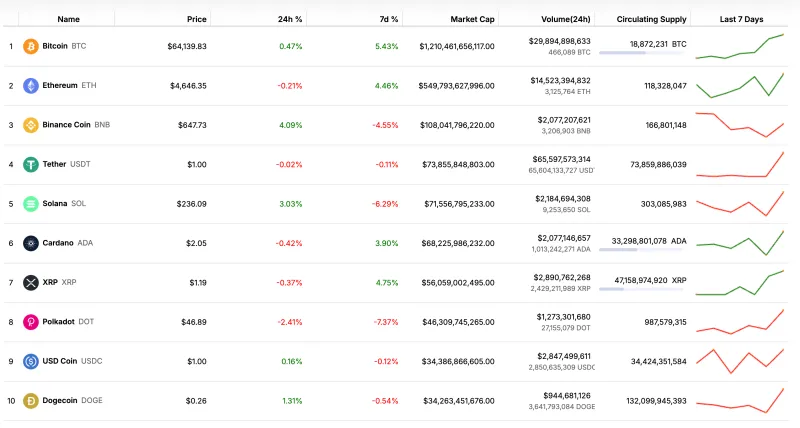Click Solana price $236.09
The height and width of the screenshot is (428, 800).
click(x=191, y=204)
